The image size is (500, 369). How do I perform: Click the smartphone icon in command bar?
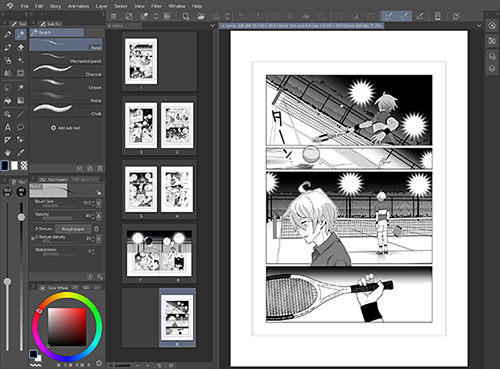pyautogui.click(x=438, y=16)
